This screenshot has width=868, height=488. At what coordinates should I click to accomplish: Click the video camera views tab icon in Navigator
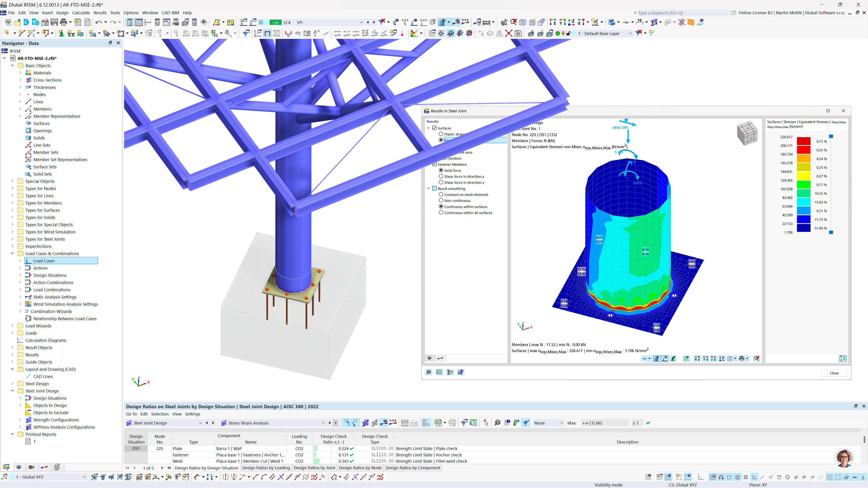point(31,467)
